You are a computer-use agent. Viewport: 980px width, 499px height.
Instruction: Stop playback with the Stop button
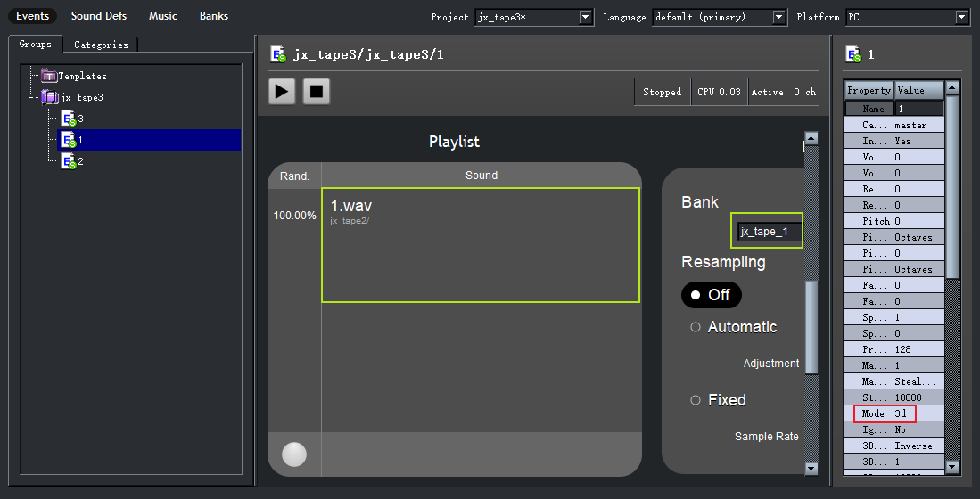pos(317,91)
